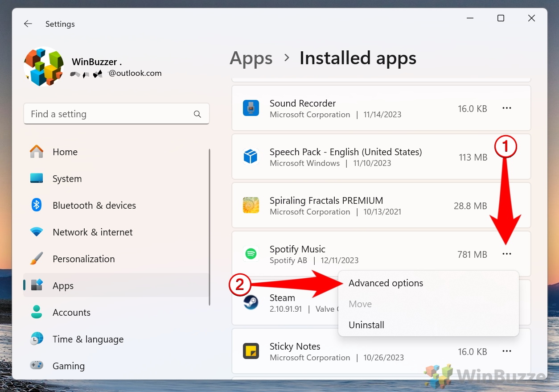Click Sound Recorder's 16.0 KB size
559x392 pixels.
click(473, 108)
